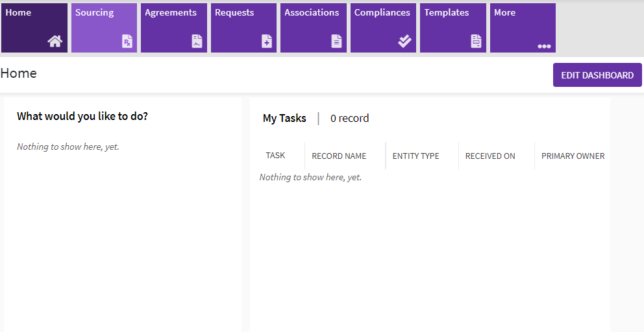
Task: Sort by the TASK column header
Action: click(275, 156)
